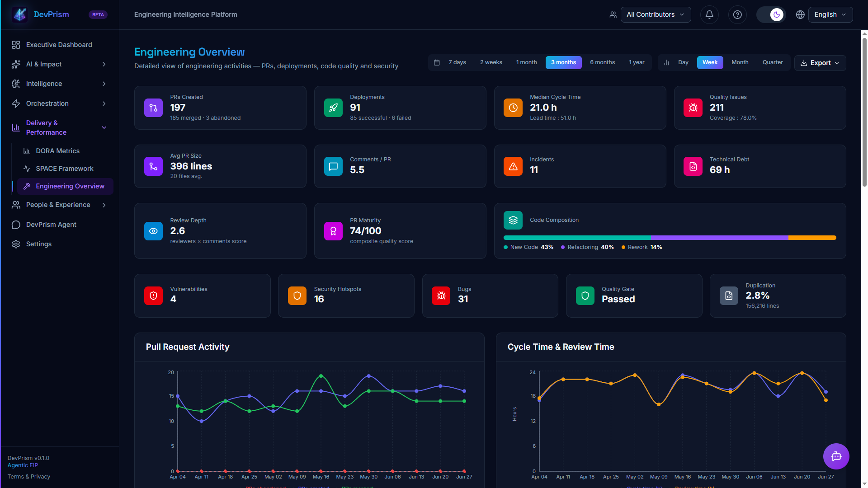Click the PR Maturity award icon
868x488 pixels.
333,231
